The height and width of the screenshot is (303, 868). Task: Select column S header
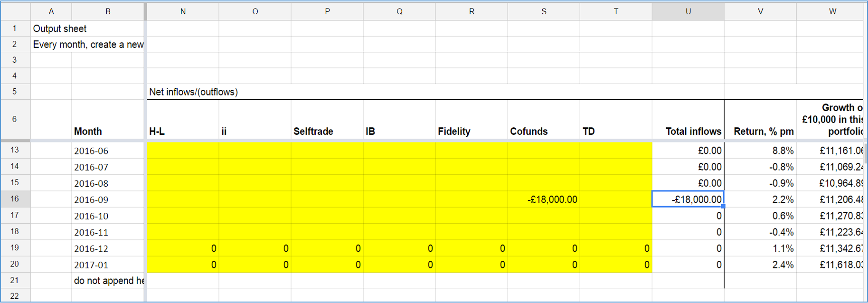click(543, 11)
